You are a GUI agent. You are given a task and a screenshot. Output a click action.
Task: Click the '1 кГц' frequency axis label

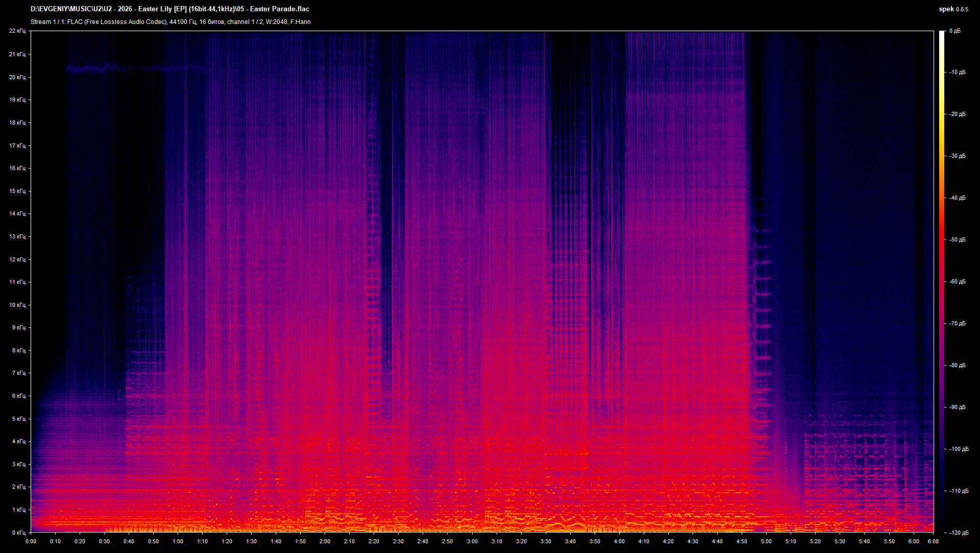[x=19, y=510]
